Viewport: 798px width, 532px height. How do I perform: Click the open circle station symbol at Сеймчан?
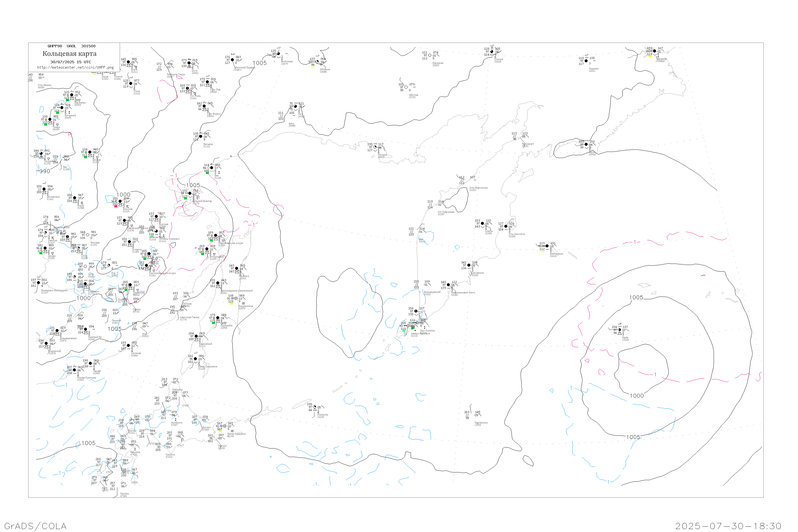(x=406, y=87)
